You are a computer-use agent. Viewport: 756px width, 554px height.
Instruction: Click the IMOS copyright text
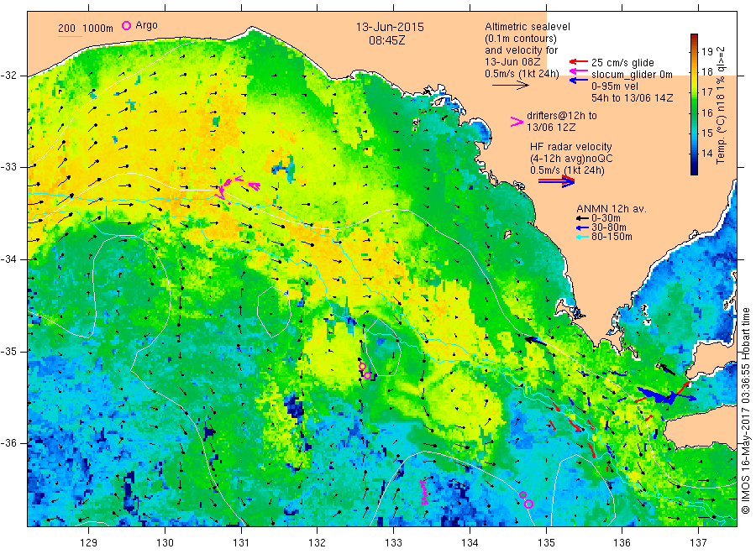745,410
